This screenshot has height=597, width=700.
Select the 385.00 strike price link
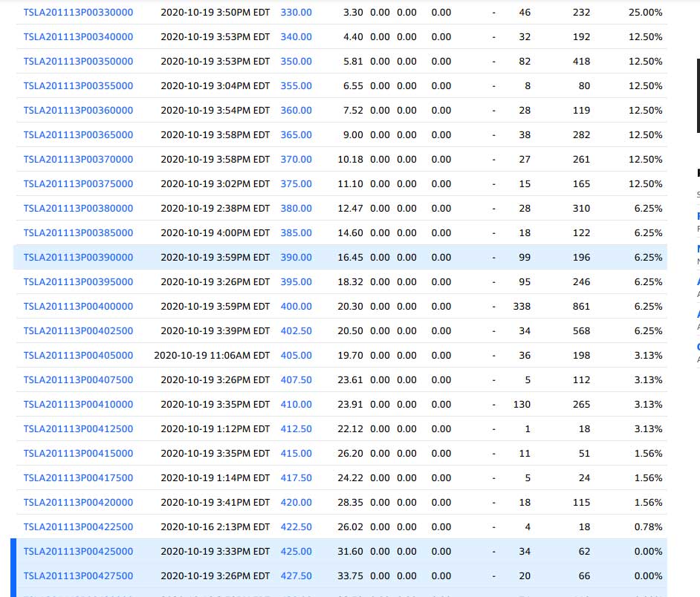pyautogui.click(x=296, y=233)
